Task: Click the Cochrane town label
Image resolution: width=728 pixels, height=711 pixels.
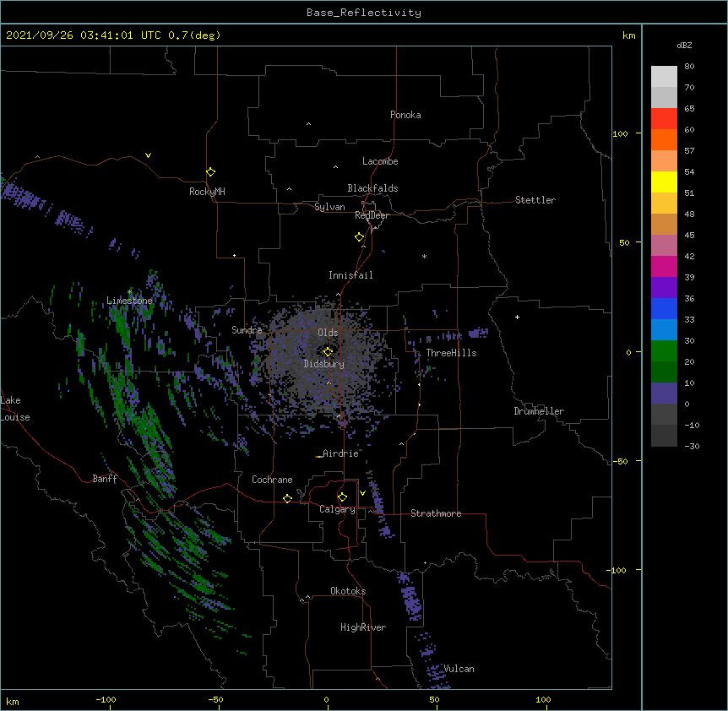Action: [x=272, y=480]
